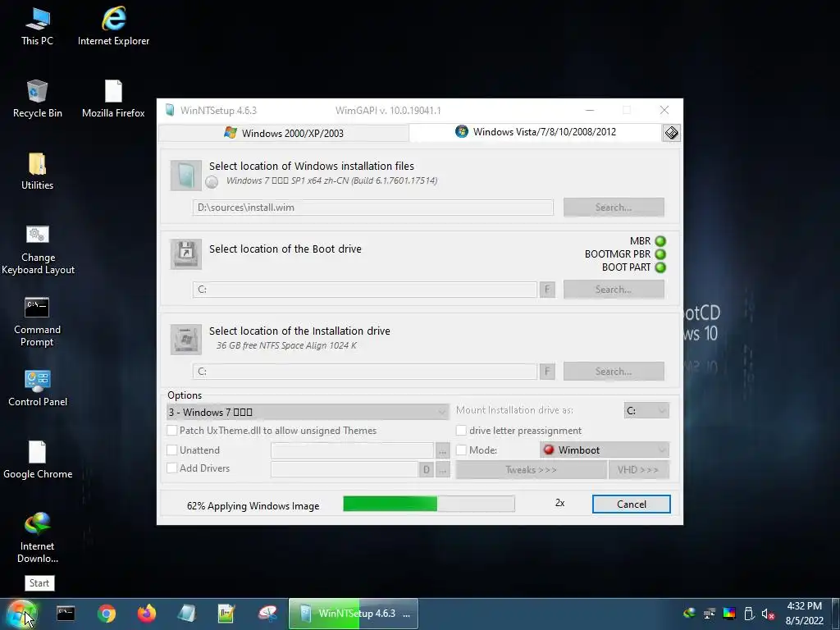Click F button beside Boot drive field
This screenshot has height=630, width=840.
[x=547, y=290]
